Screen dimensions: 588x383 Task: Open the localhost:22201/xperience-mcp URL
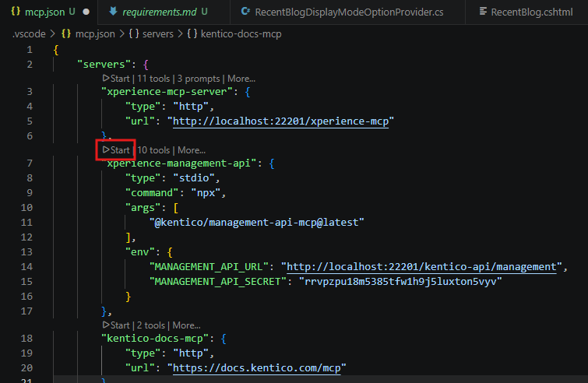(280, 121)
